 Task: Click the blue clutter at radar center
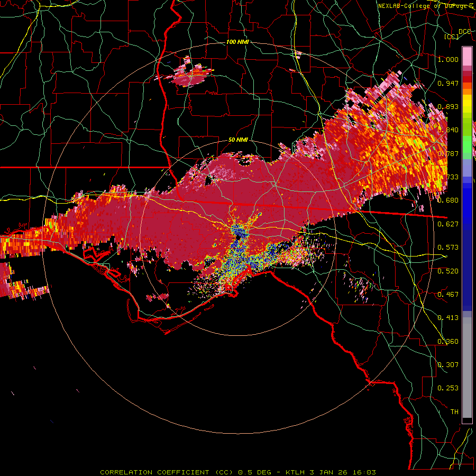click(x=240, y=230)
